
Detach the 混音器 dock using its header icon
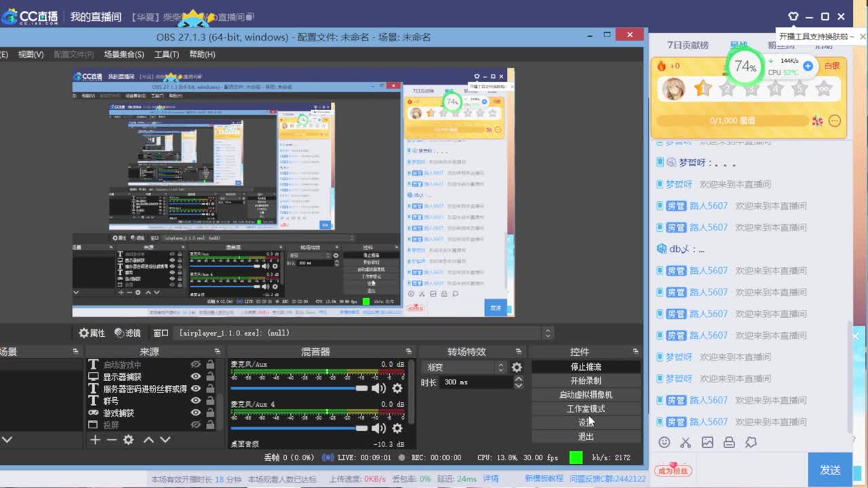[x=409, y=351]
